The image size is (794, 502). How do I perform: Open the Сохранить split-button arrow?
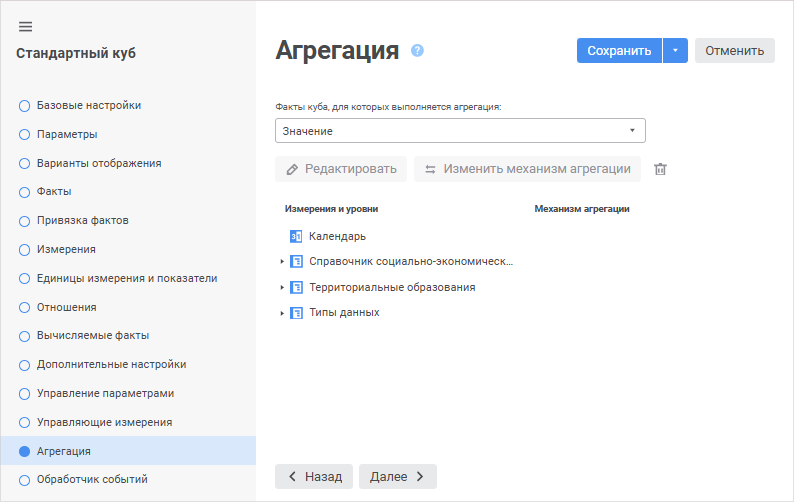click(675, 51)
